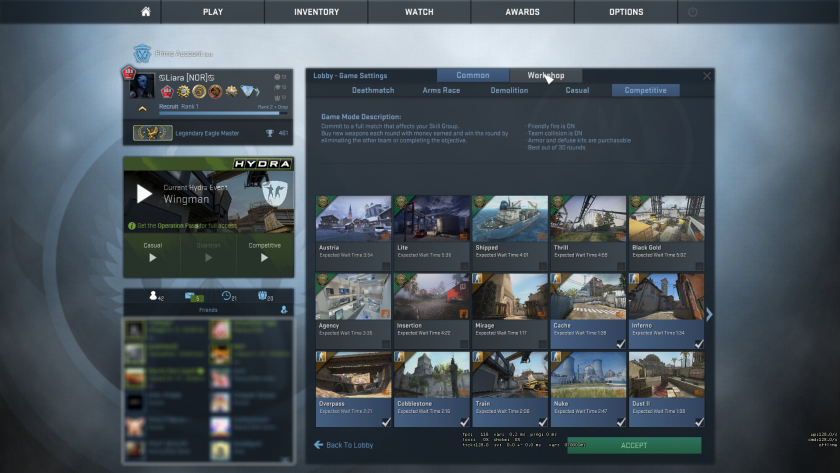Open the INVENTORY menu
The image size is (840, 473).
(x=316, y=12)
